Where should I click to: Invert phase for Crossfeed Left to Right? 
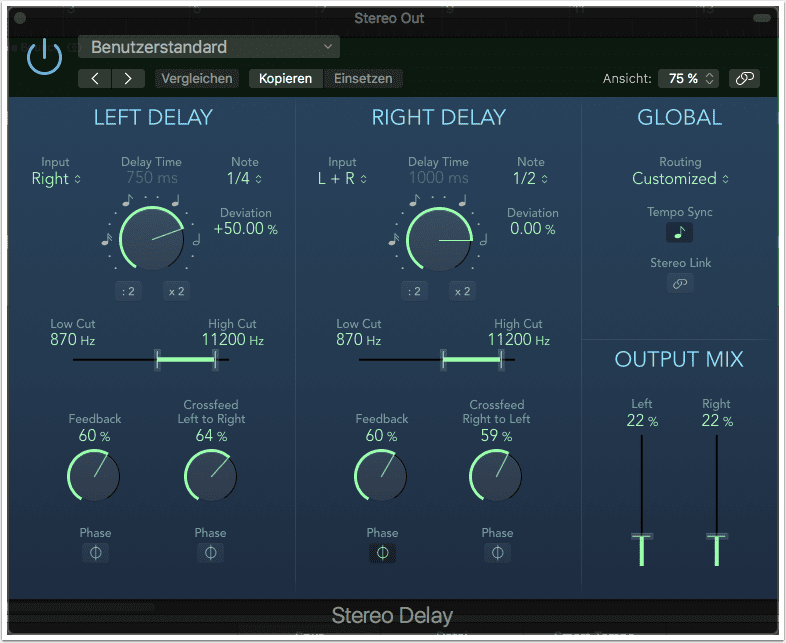[210, 552]
